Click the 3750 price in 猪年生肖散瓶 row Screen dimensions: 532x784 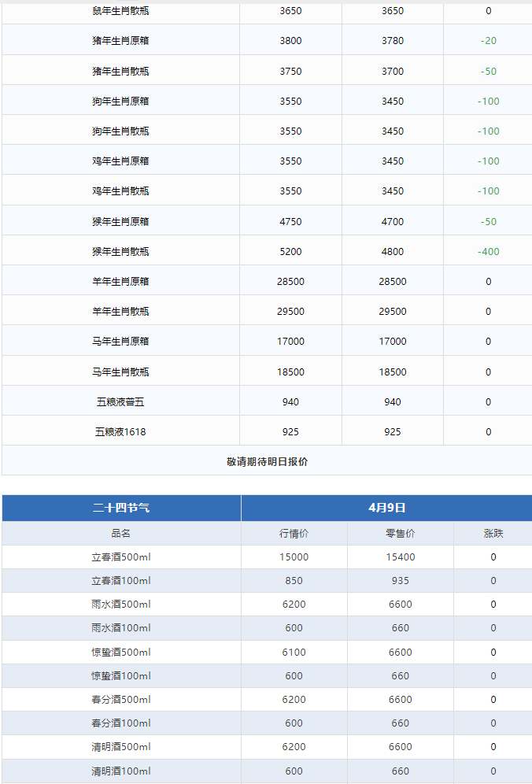click(x=290, y=71)
